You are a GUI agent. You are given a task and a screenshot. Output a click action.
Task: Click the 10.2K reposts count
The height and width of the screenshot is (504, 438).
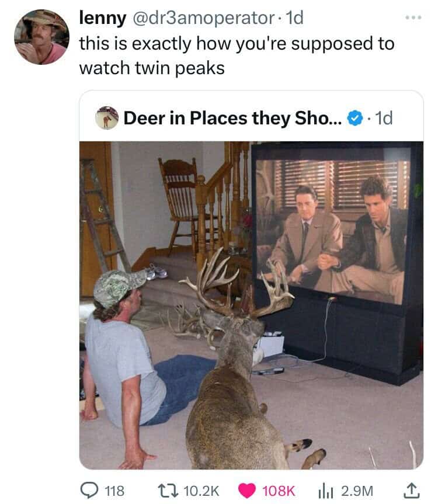pos(201,491)
